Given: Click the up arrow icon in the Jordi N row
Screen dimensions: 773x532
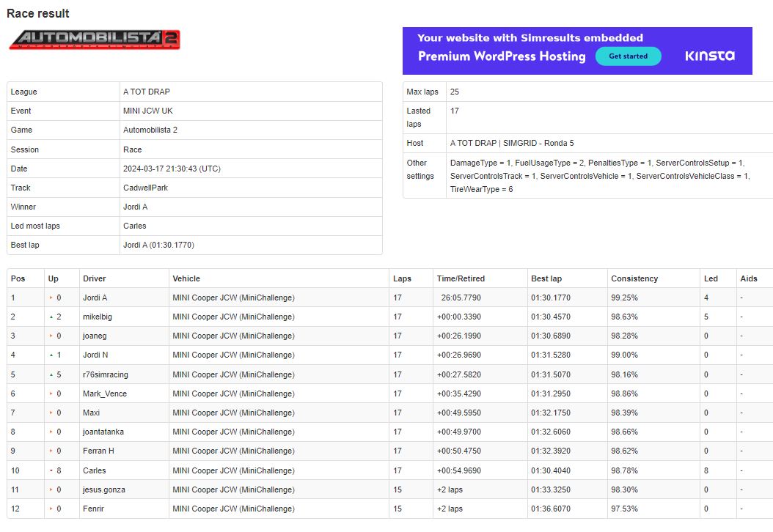Looking at the screenshot, I should click(51, 355).
